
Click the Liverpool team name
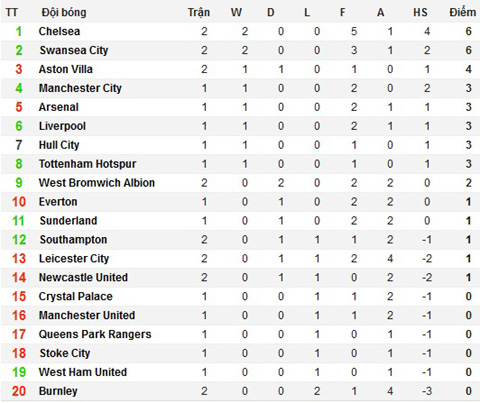click(62, 126)
